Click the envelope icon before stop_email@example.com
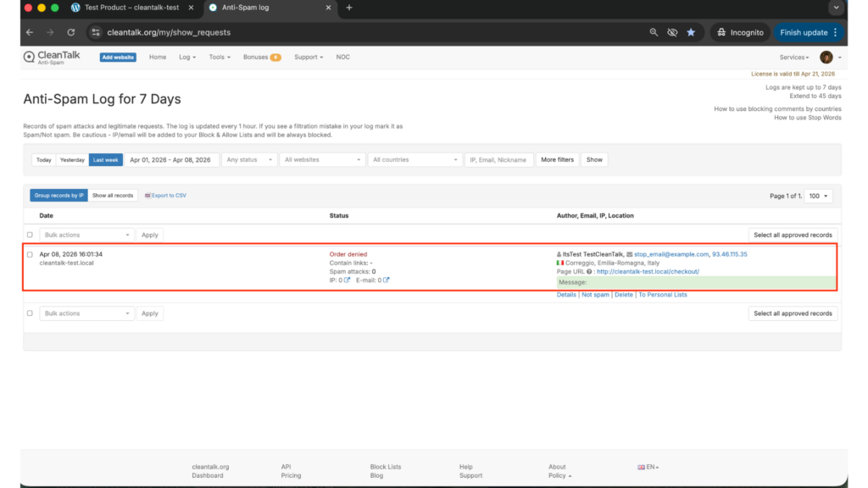This screenshot has height=488, width=868. [x=631, y=254]
